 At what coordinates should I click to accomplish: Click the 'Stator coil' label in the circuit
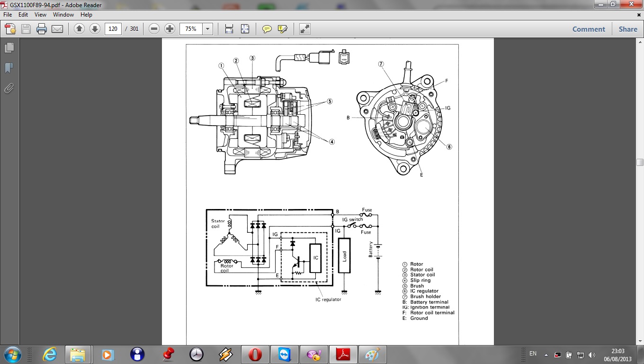click(218, 224)
